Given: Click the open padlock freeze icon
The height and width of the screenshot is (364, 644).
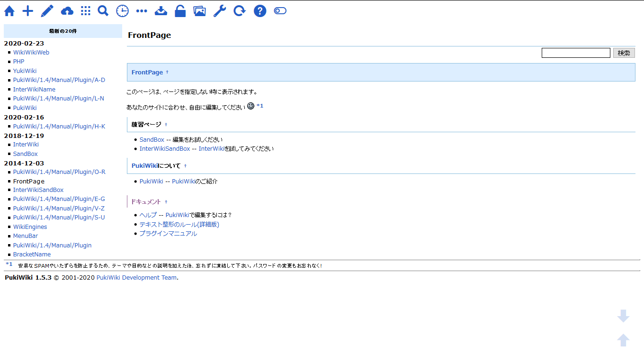Looking at the screenshot, I should 180,11.
